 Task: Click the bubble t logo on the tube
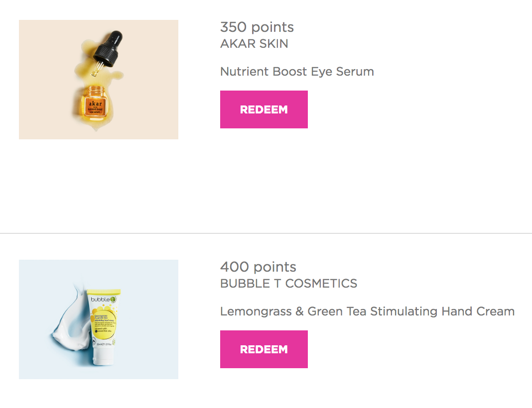coord(104,299)
